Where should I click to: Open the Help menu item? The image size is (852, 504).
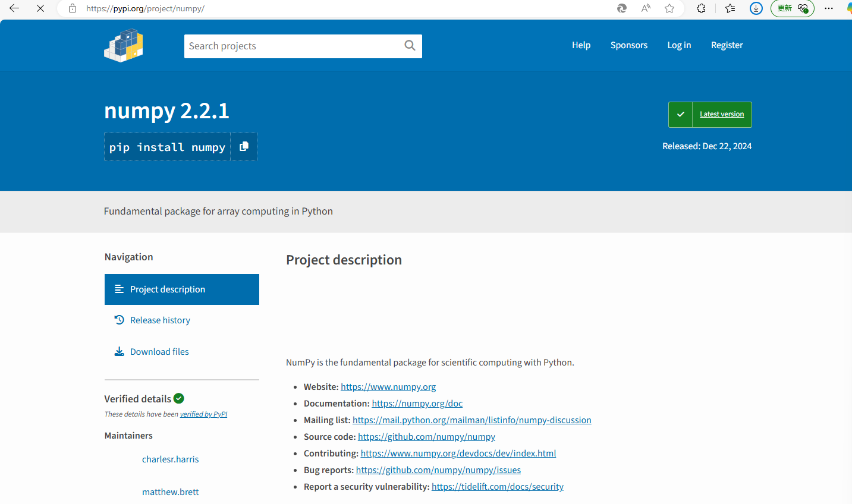pos(581,45)
